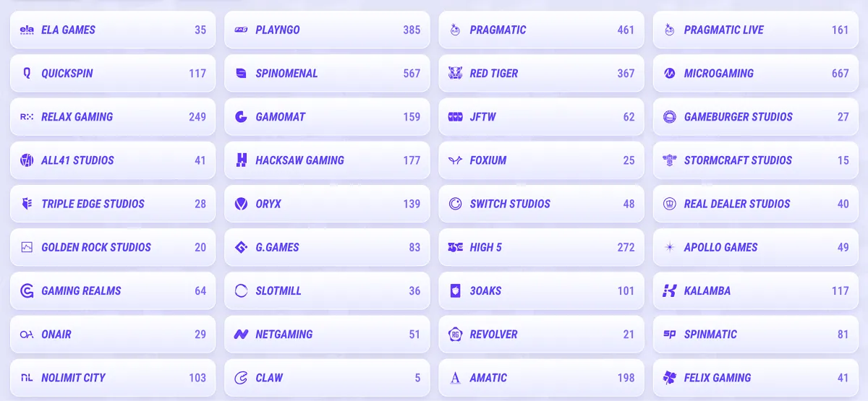Select the Playngo provider with 385 games
This screenshot has height=401, width=868.
pyautogui.click(x=328, y=30)
